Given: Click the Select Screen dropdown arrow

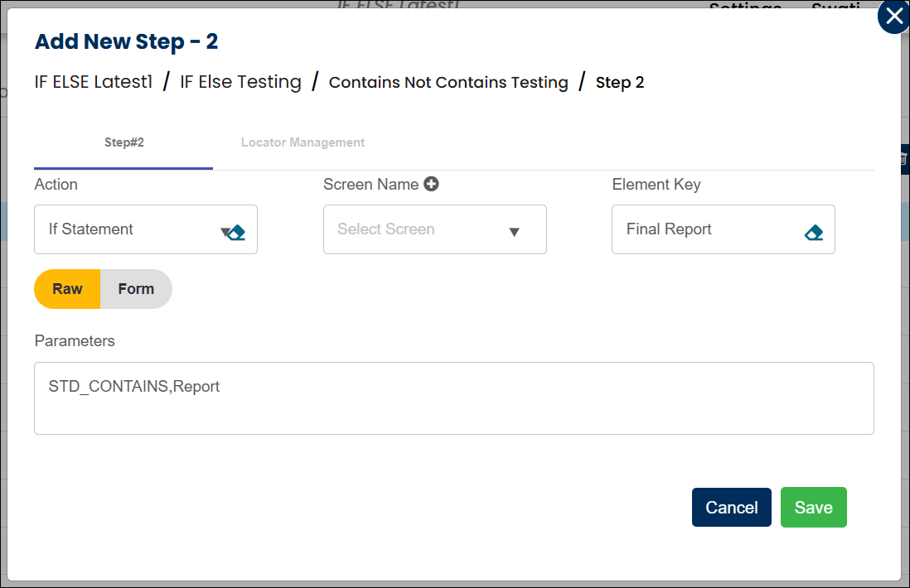Looking at the screenshot, I should (514, 232).
